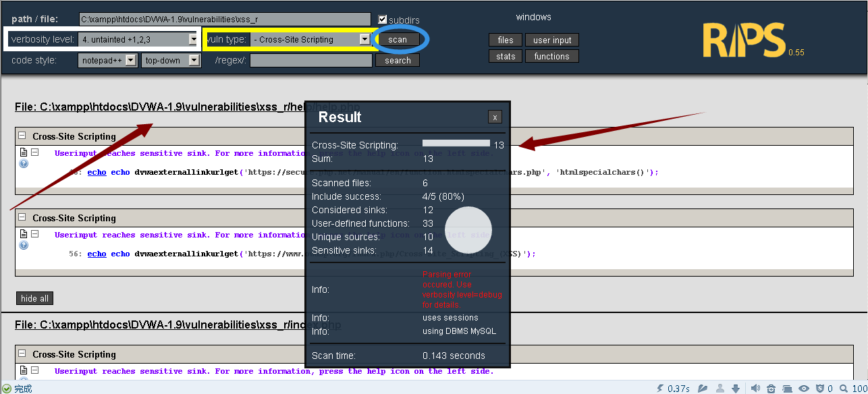Open the code viewer icon in the bottom Cross-Site Scripting block
Screen dimensions: 868x394
(x=24, y=370)
